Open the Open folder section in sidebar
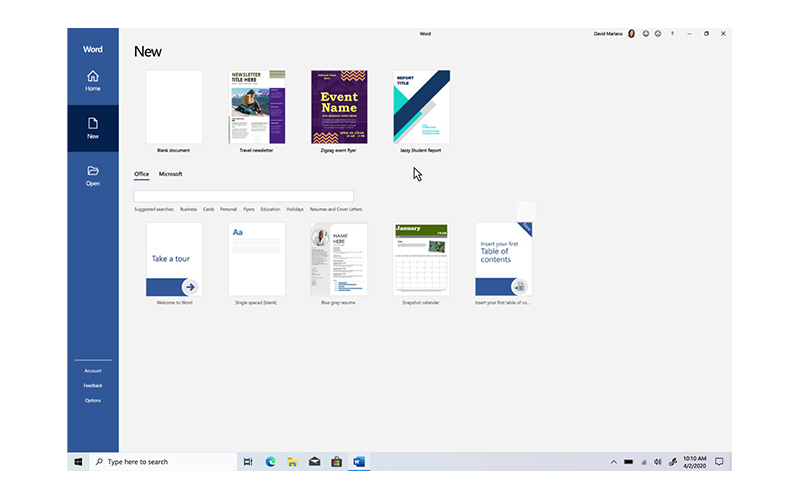Image resolution: width=800 pixels, height=500 pixels. pos(92,176)
